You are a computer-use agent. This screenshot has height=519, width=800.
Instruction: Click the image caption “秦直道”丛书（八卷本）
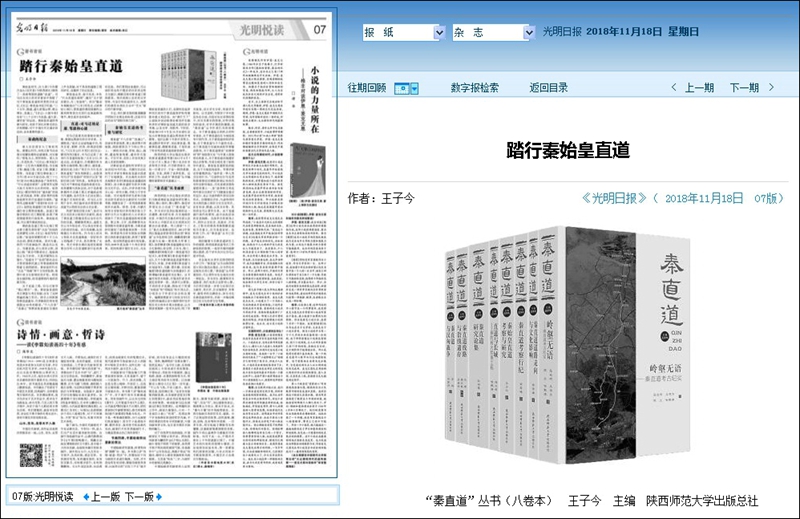(x=488, y=501)
